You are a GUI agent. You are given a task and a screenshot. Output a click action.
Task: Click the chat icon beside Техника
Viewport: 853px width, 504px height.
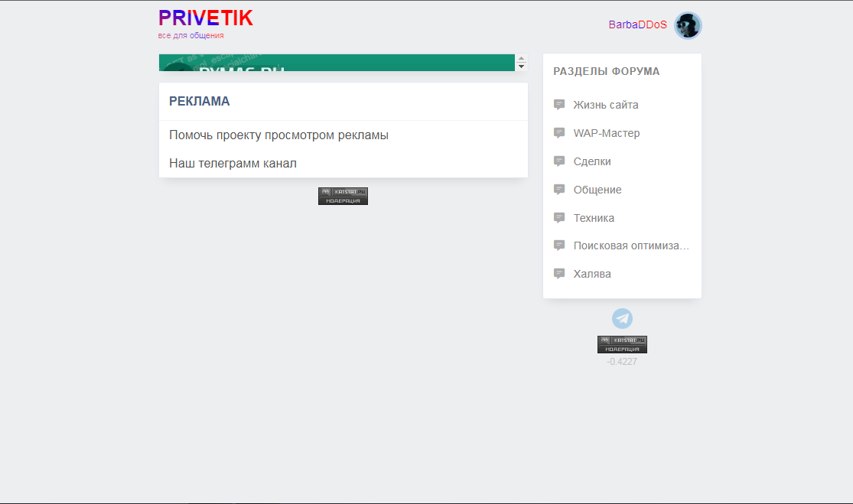coord(559,218)
